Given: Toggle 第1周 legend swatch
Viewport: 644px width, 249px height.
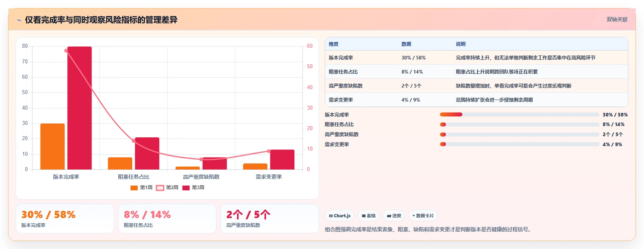Looking at the screenshot, I should [x=134, y=188].
